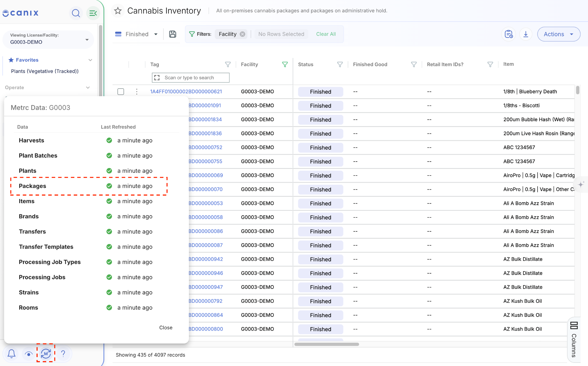
Task: Click the help question mark icon
Action: tap(63, 353)
